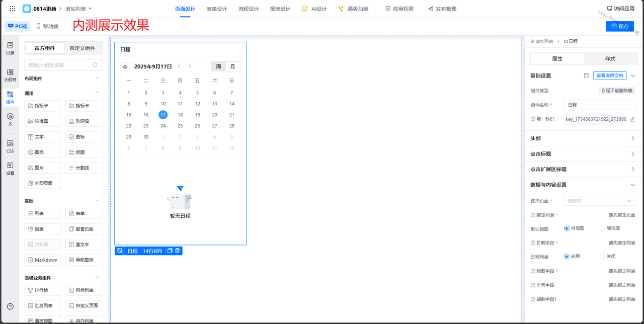
Task: Click the component name search field
Action: pyautogui.click(x=59, y=65)
